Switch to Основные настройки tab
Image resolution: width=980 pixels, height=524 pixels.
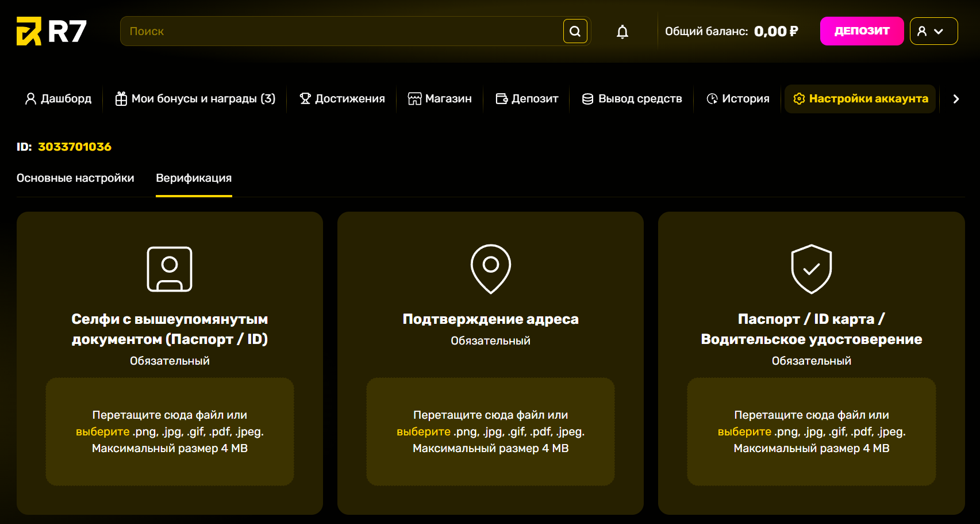coord(75,178)
